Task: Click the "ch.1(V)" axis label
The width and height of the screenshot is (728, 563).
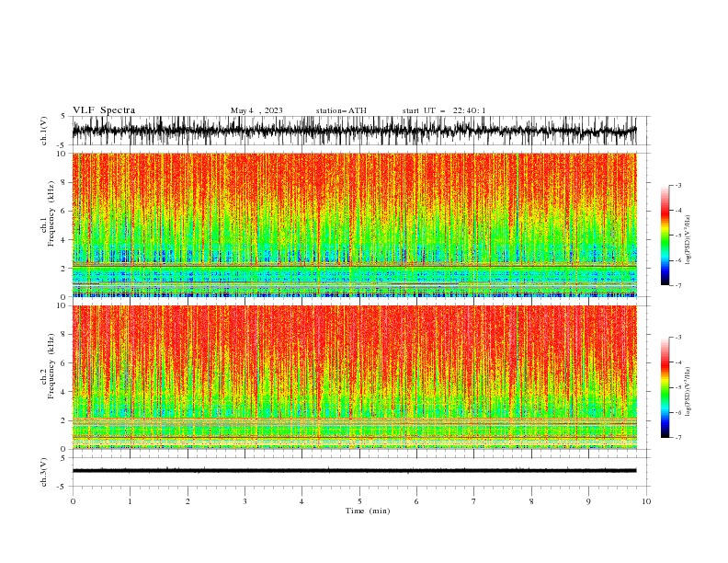Action: tap(44, 131)
